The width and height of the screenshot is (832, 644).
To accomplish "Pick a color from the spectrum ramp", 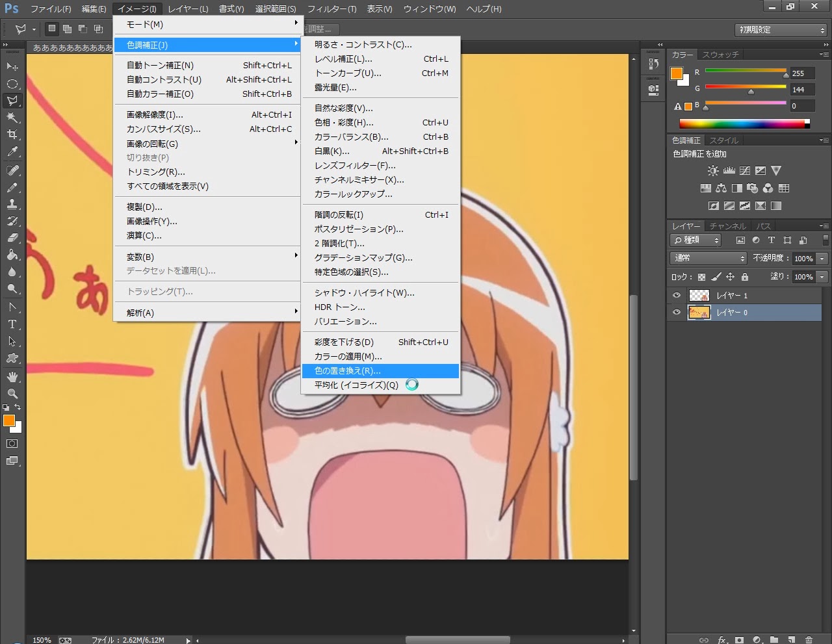I will tap(744, 123).
